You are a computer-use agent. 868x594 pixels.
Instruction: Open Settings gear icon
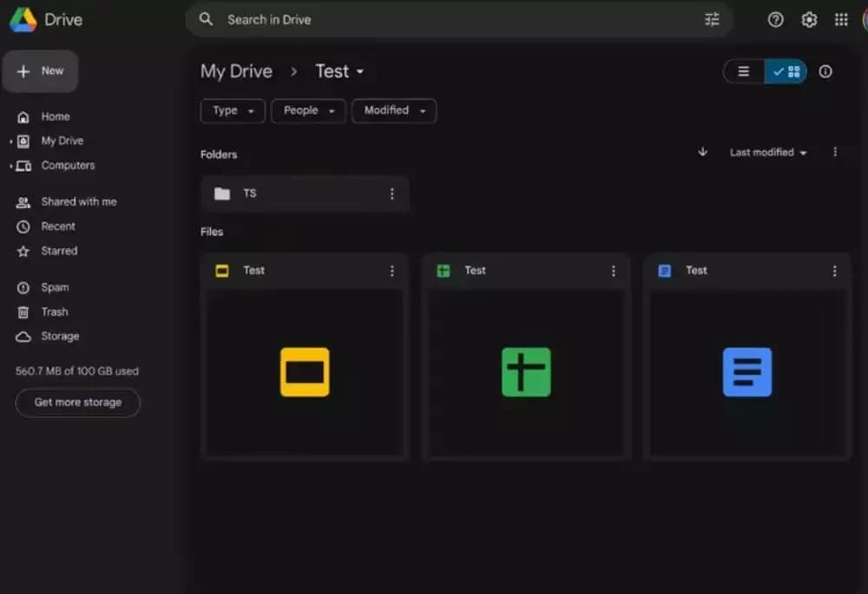[809, 20]
